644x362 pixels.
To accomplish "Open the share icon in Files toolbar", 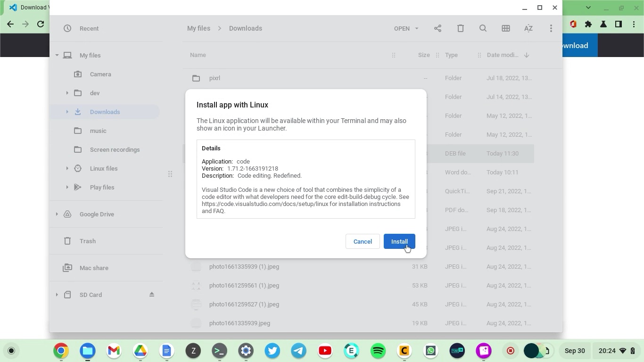I will point(438,28).
